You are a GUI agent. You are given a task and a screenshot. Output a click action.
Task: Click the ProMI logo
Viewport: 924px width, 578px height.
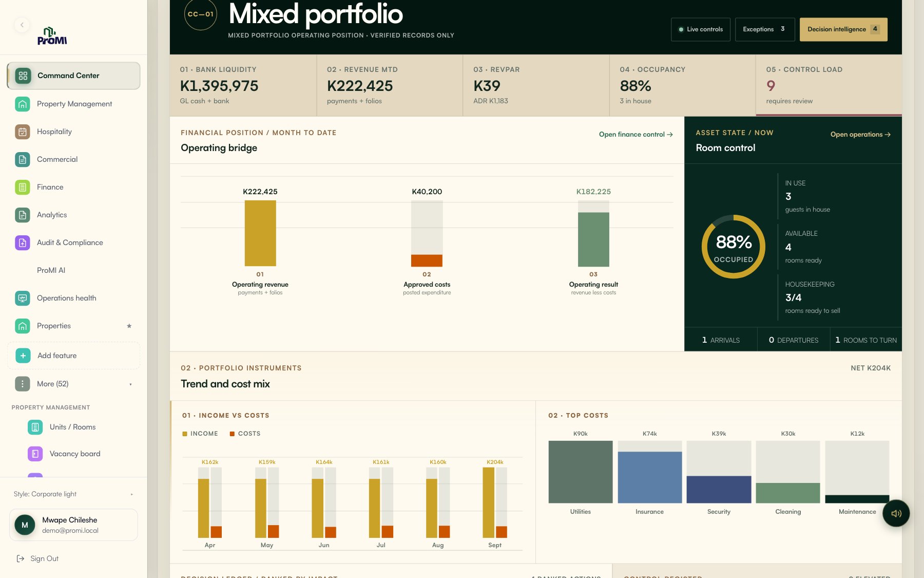tap(52, 36)
